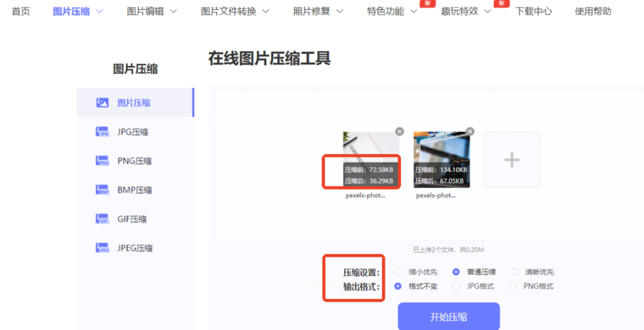Remove the second uploaded laptop image
Image resolution: width=644 pixels, height=330 pixels.
(x=470, y=131)
